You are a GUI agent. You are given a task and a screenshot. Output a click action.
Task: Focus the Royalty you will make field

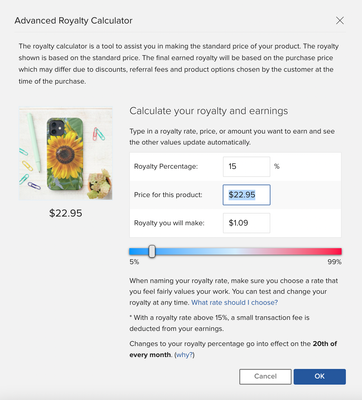246,223
